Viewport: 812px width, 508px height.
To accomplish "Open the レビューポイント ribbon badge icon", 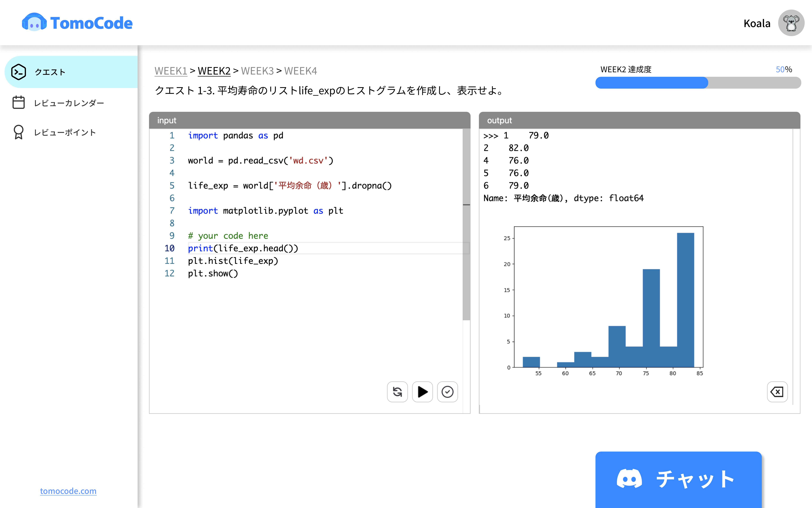I will click(x=18, y=132).
